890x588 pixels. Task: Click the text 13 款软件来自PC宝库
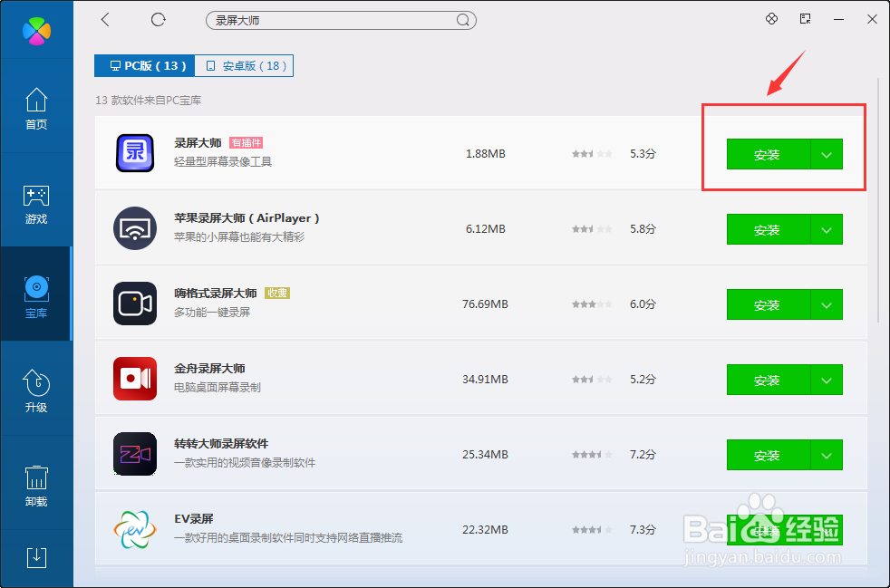(148, 101)
